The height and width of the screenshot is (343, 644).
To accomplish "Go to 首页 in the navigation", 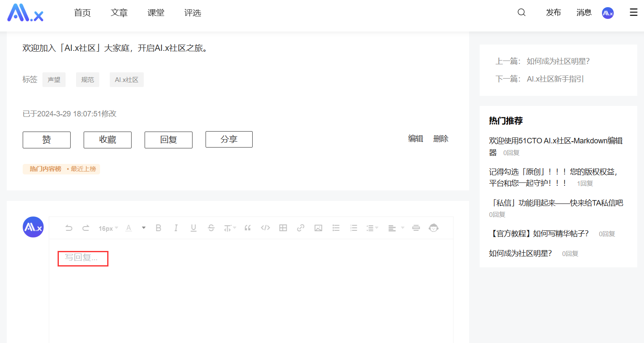I will [82, 13].
